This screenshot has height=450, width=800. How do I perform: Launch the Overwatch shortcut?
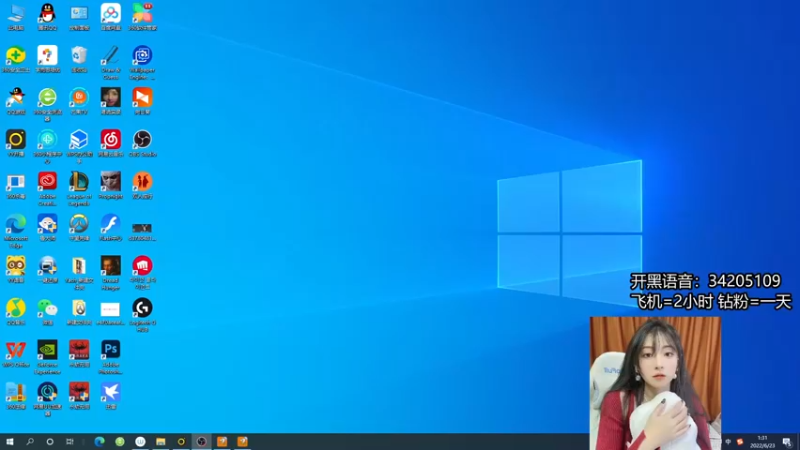[79, 228]
